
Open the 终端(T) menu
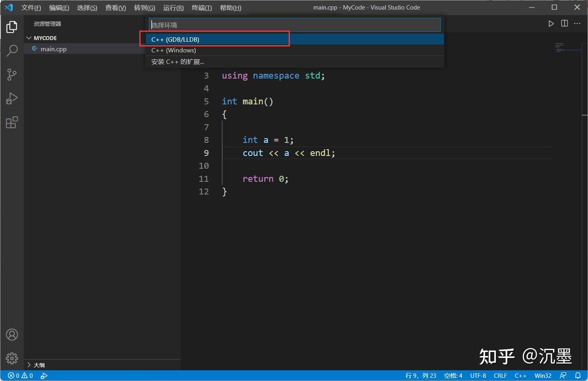coord(202,8)
